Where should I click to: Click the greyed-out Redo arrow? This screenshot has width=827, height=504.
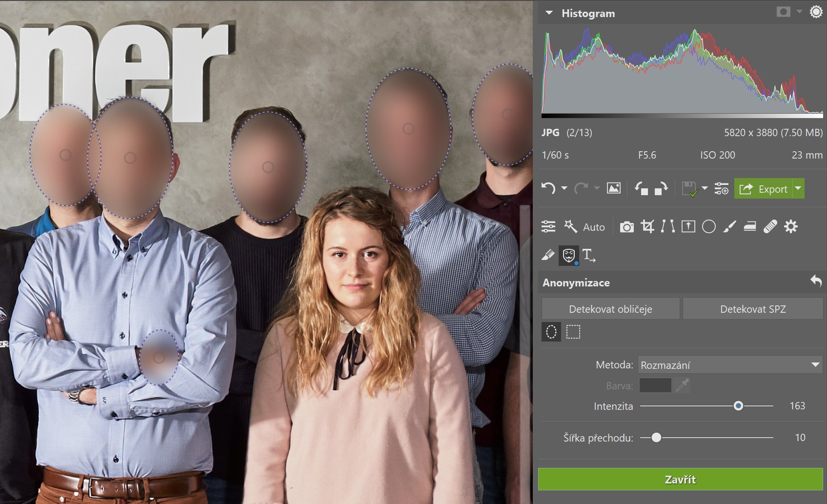tap(581, 188)
